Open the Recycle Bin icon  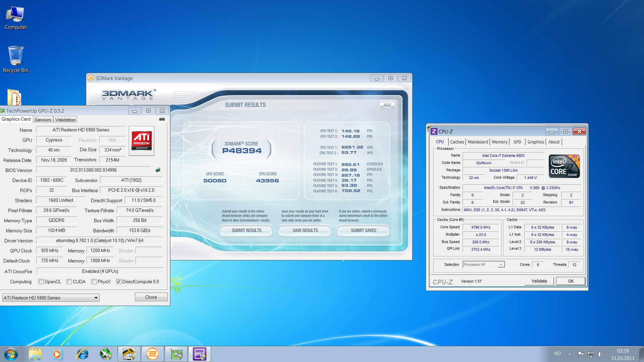15,59
